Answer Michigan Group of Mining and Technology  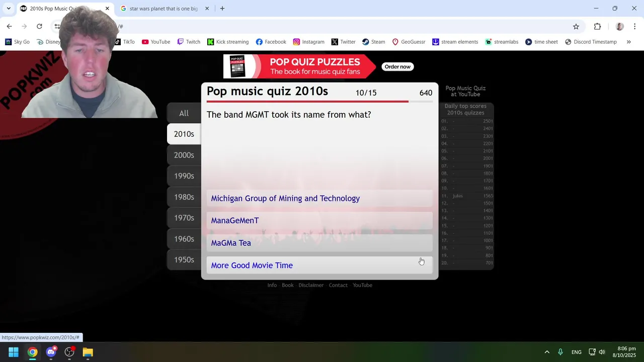click(319, 198)
